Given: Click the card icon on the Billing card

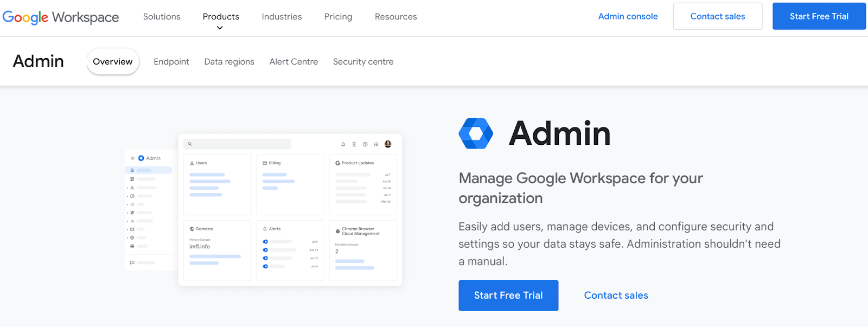Looking at the screenshot, I should 265,163.
